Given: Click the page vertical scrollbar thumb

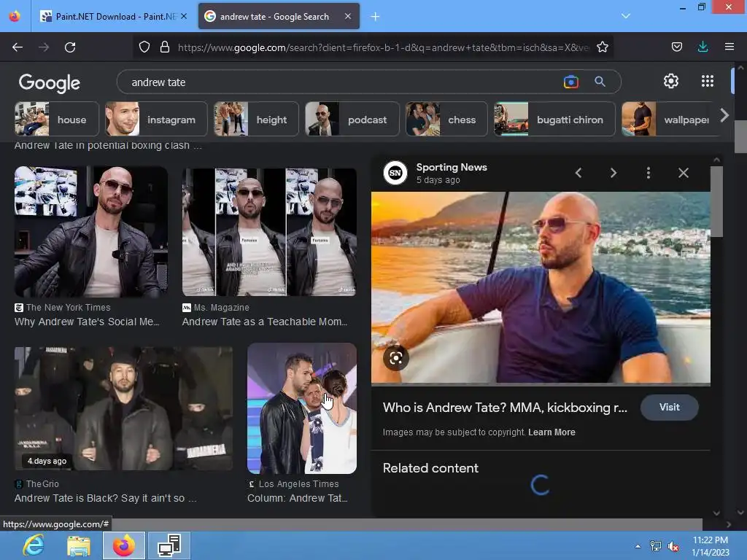Looking at the screenshot, I should pyautogui.click(x=740, y=136).
